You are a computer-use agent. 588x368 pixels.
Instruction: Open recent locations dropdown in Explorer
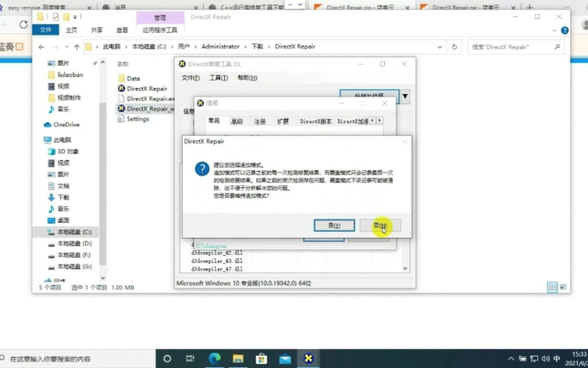click(67, 47)
